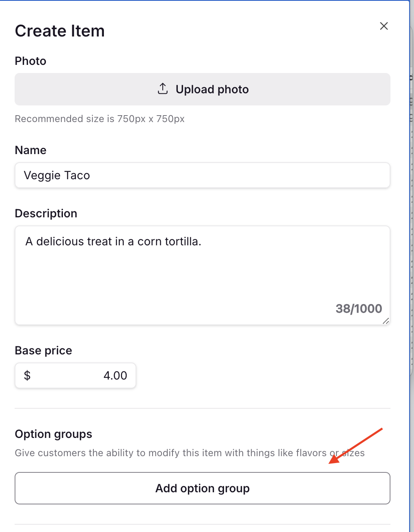Click the 38/1000 character counter
This screenshot has height=532, width=414.
[x=358, y=309]
